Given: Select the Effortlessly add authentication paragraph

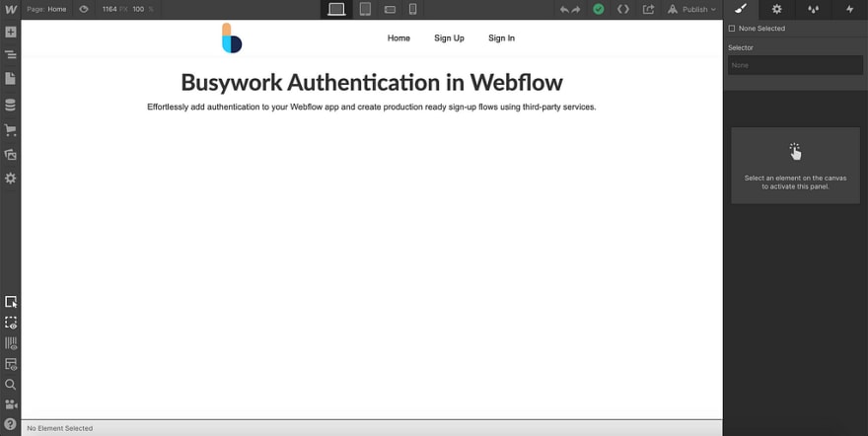Looking at the screenshot, I should [372, 108].
